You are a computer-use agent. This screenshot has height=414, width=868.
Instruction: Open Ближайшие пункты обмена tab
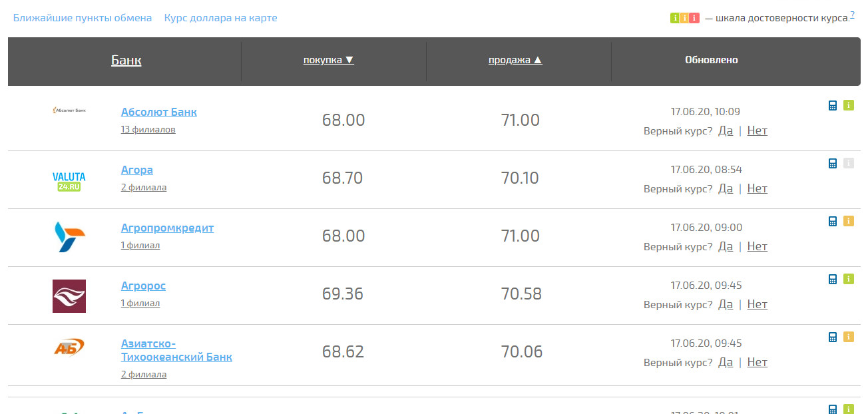pos(83,18)
